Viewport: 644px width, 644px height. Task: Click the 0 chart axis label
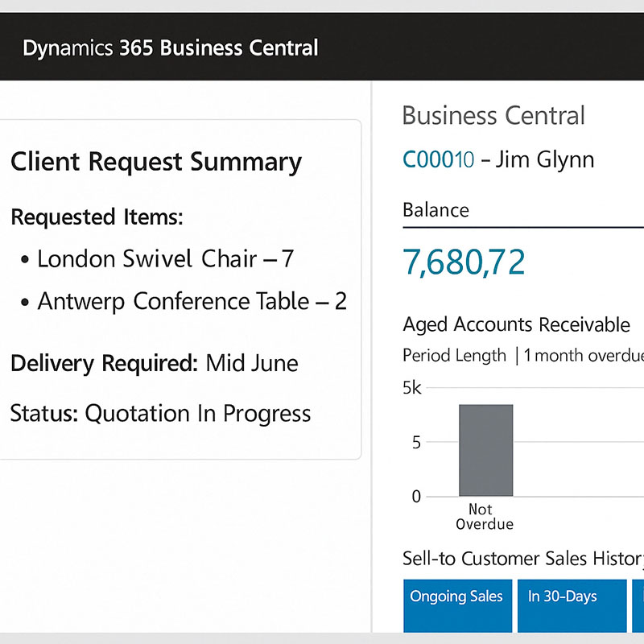point(416,497)
